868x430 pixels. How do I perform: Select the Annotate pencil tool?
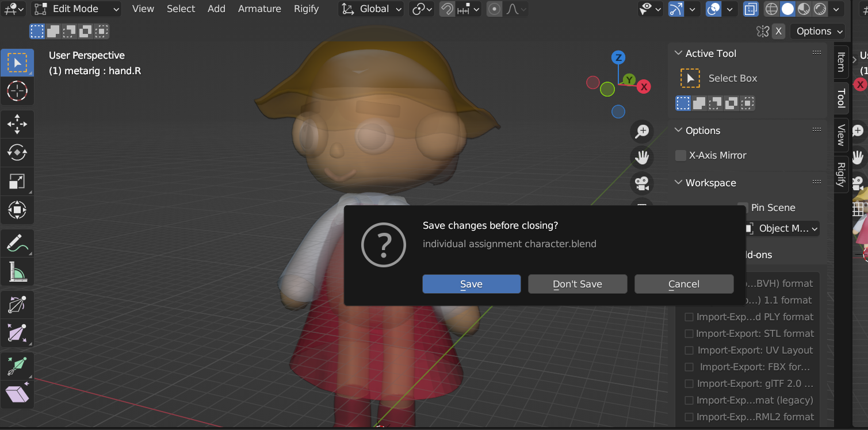click(17, 243)
